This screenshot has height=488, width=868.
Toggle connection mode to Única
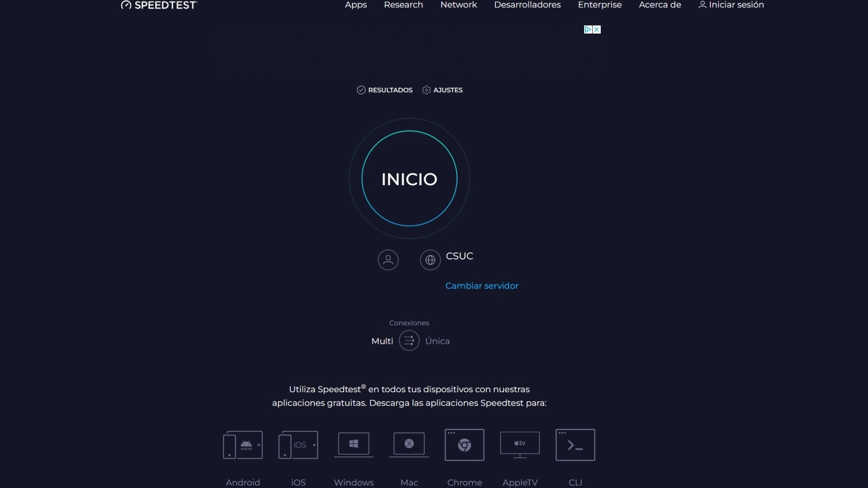pos(437,341)
